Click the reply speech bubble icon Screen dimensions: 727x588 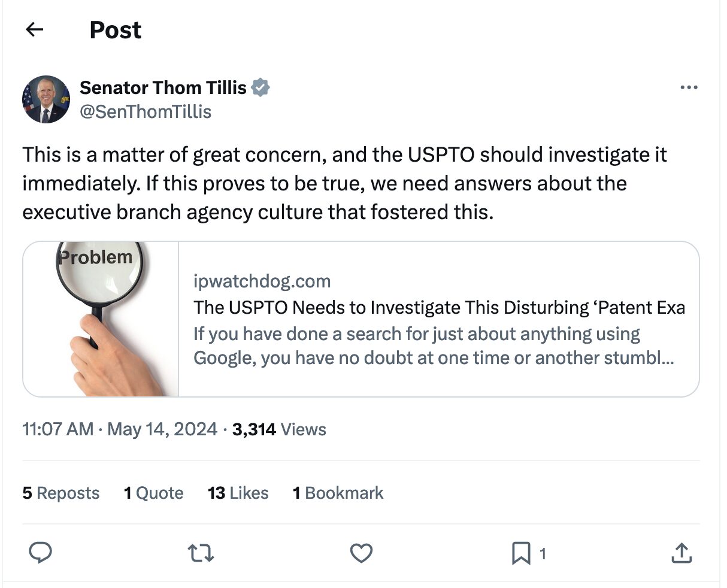[40, 553]
